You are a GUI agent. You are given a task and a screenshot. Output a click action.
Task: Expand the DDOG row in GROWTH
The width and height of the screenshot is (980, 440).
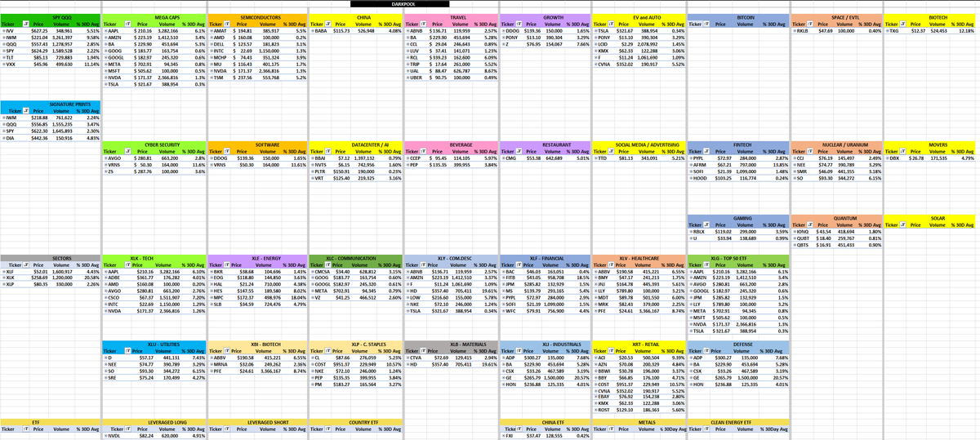[x=503, y=31]
